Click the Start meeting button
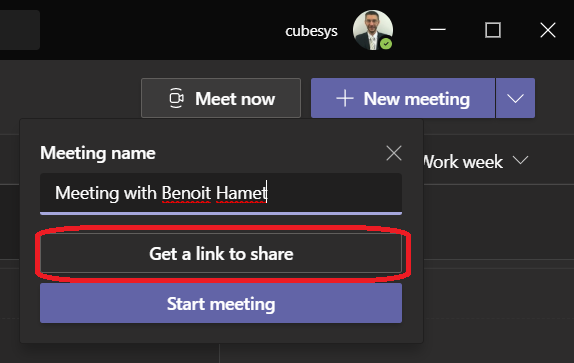The width and height of the screenshot is (574, 363). (221, 303)
